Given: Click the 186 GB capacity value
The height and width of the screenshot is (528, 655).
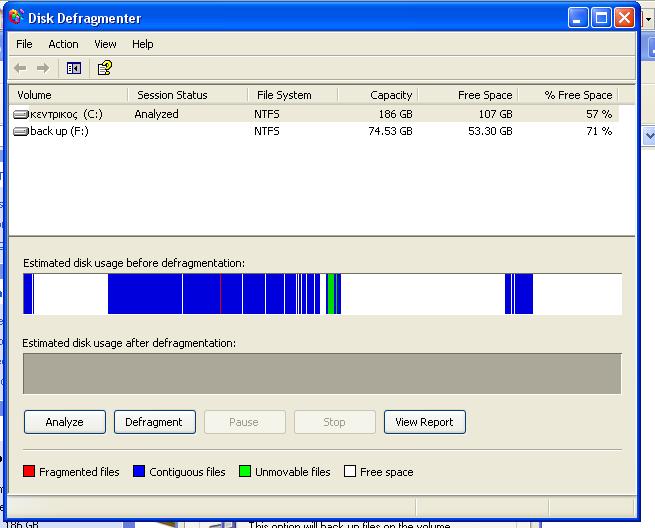Looking at the screenshot, I should 395,114.
